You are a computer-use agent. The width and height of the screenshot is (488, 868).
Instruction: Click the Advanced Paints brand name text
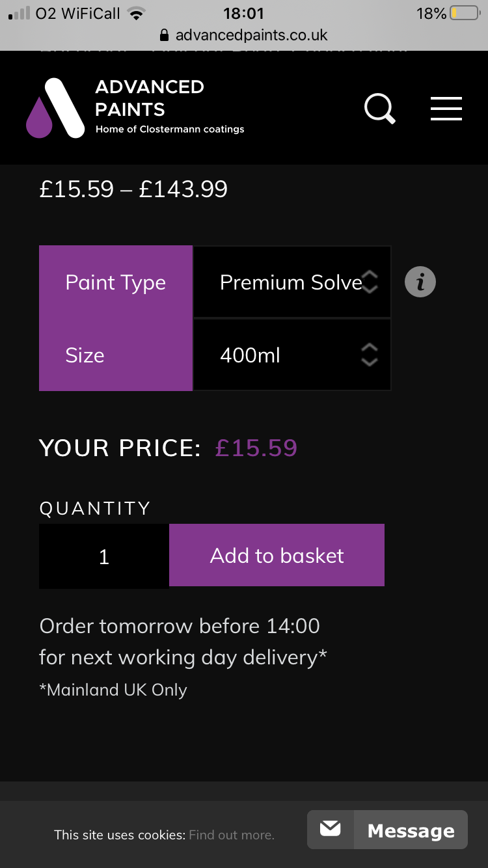150,98
